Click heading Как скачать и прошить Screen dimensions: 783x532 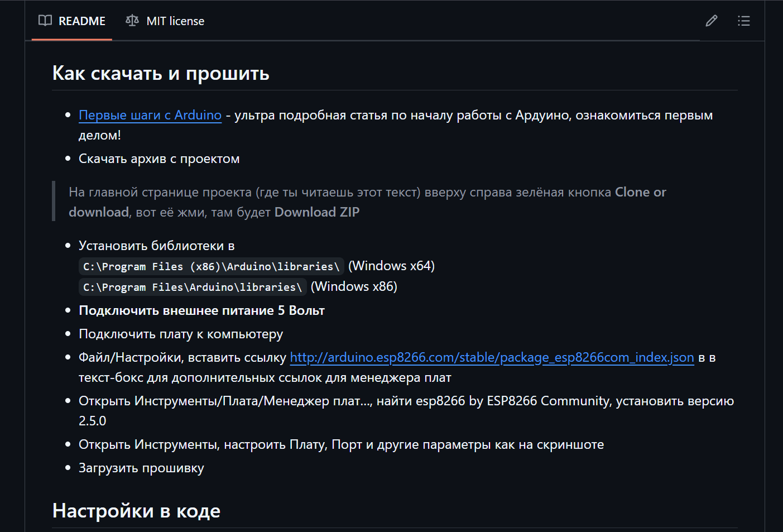(x=161, y=73)
